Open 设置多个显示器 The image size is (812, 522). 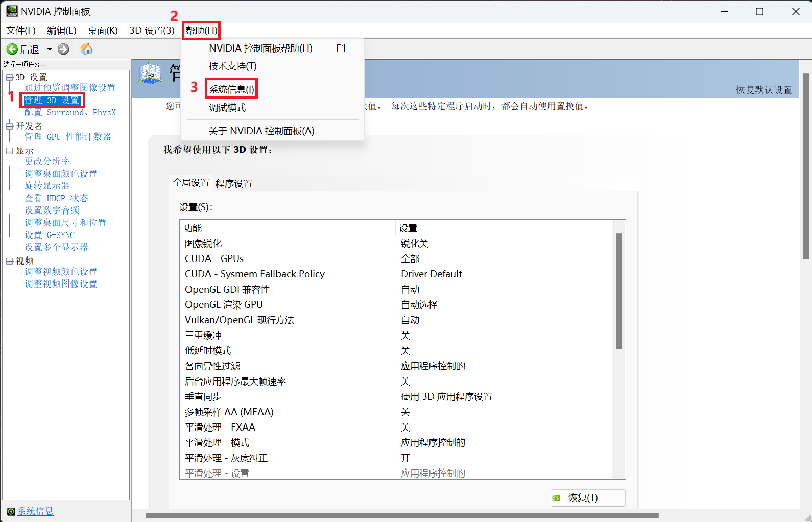pyautogui.click(x=56, y=247)
